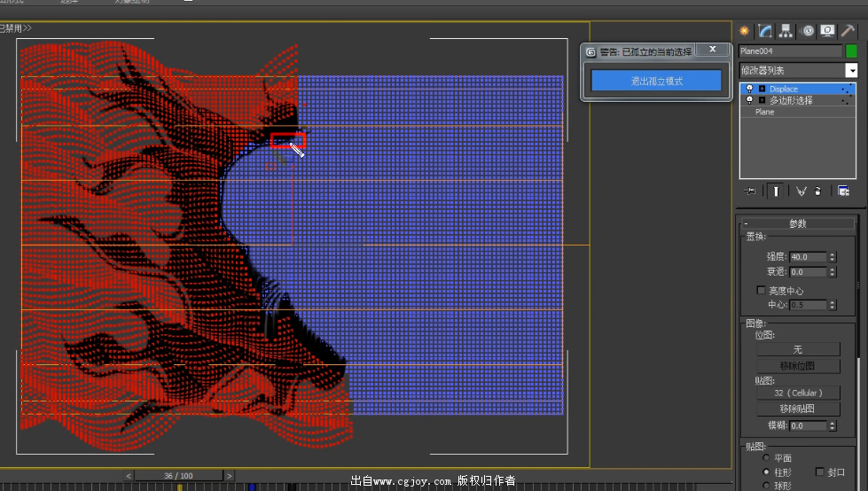The width and height of the screenshot is (868, 491).
Task: Click the 退出孤立模式 button
Action: 656,81
